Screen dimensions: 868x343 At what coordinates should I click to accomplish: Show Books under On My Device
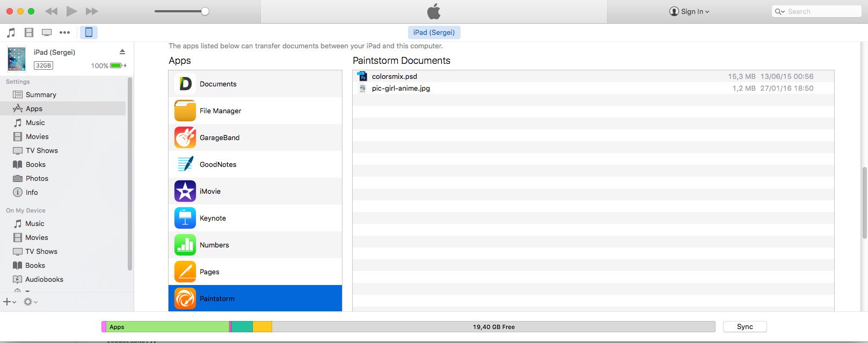(63, 265)
